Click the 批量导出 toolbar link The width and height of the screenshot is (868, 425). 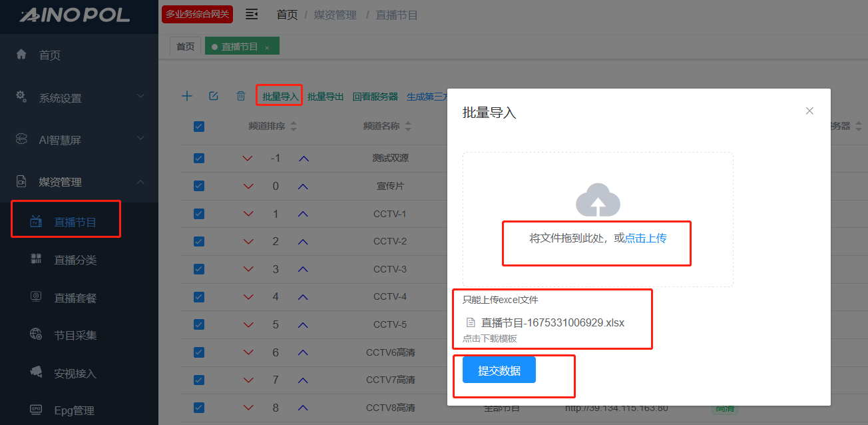[x=325, y=97]
